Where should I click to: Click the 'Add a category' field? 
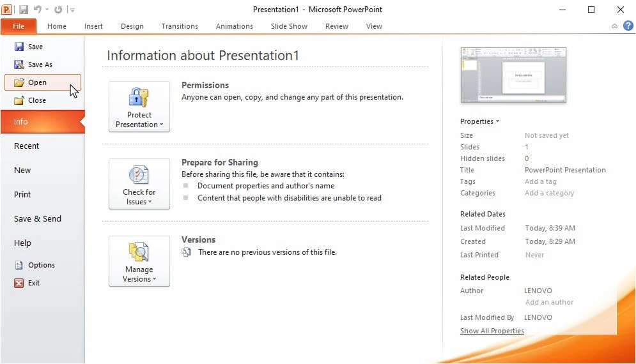coord(549,193)
